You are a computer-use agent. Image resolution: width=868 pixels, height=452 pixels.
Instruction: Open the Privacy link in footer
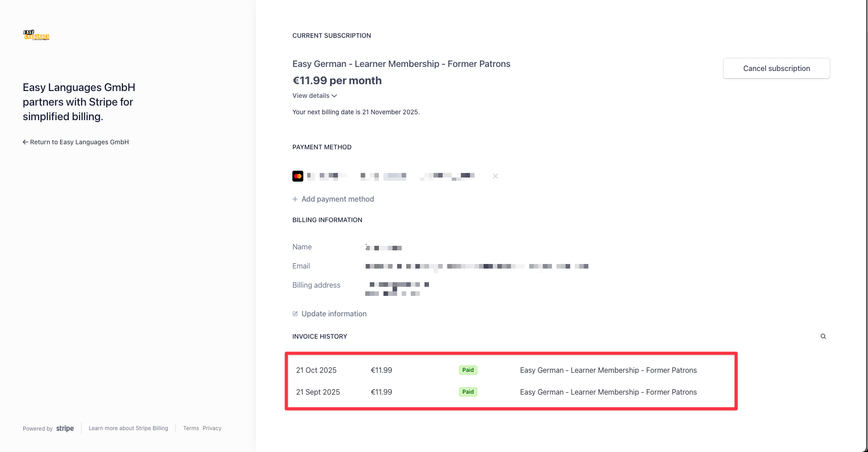tap(212, 428)
